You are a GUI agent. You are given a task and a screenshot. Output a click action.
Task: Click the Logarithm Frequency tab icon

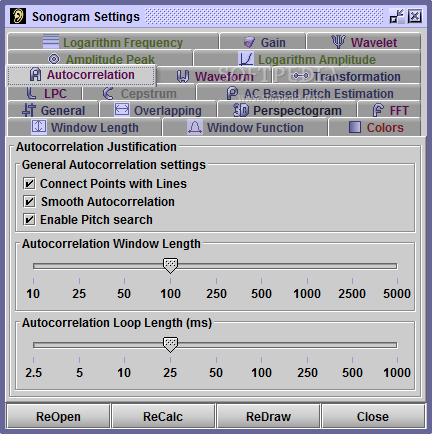tap(51, 41)
